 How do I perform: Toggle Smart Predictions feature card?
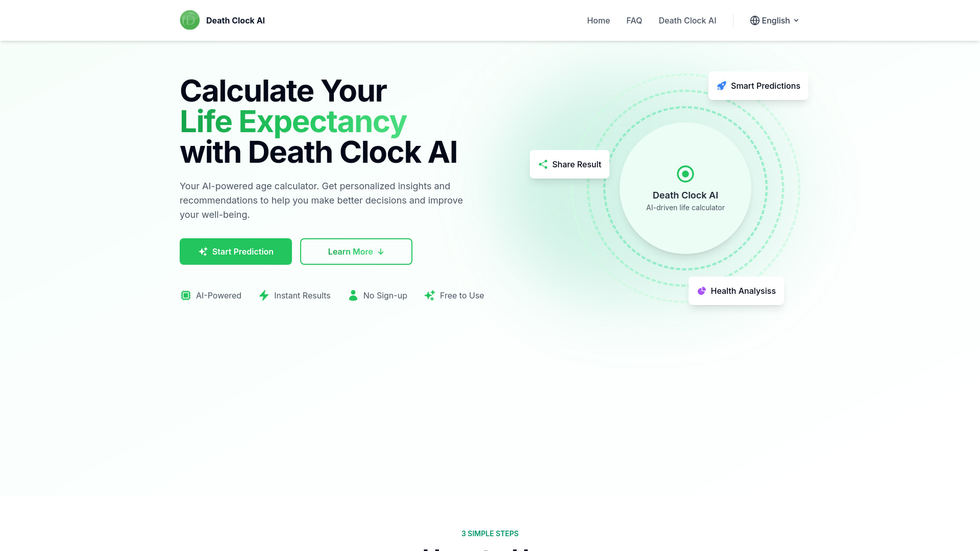coord(758,85)
